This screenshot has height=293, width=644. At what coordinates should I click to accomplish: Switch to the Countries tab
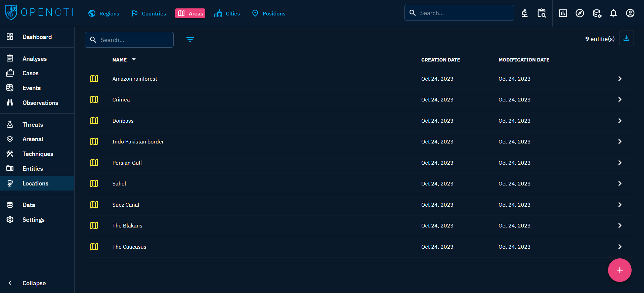pyautogui.click(x=149, y=13)
